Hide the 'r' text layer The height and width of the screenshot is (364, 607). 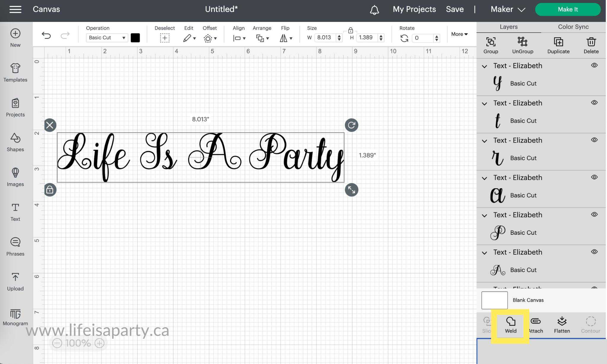(x=594, y=140)
